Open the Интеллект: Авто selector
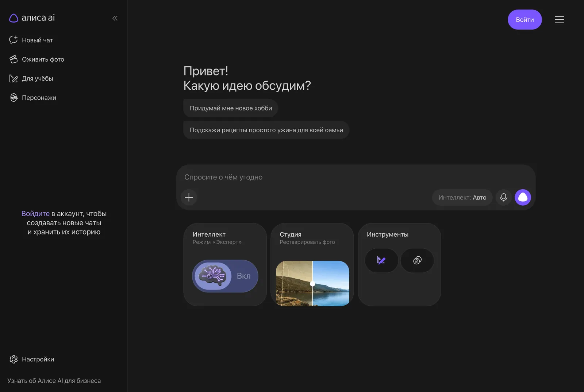The image size is (584, 392). [x=462, y=197]
